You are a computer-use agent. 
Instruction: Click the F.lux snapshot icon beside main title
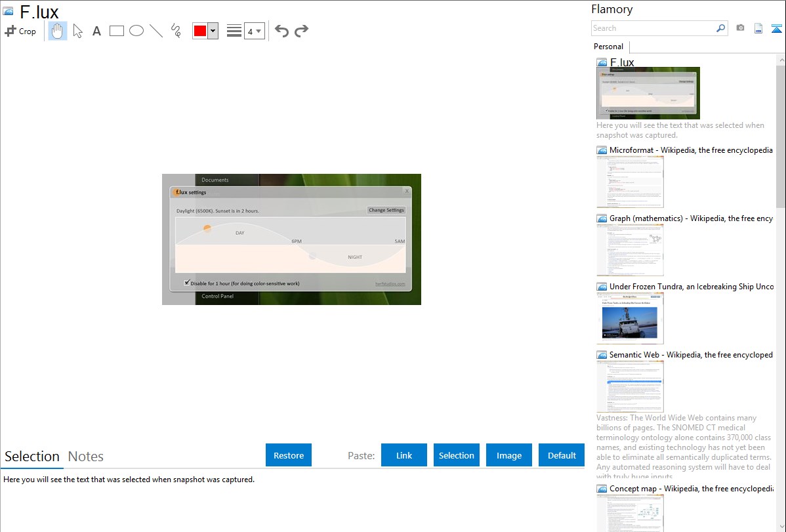[x=8, y=11]
